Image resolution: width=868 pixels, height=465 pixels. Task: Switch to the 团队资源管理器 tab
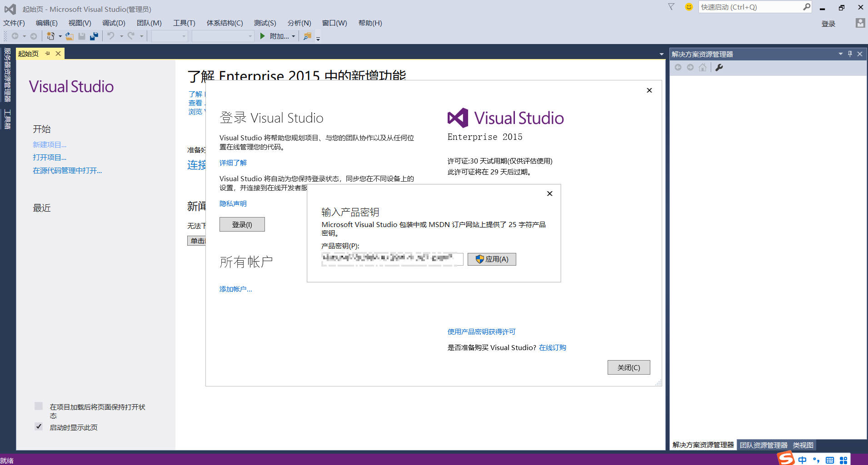coord(763,445)
